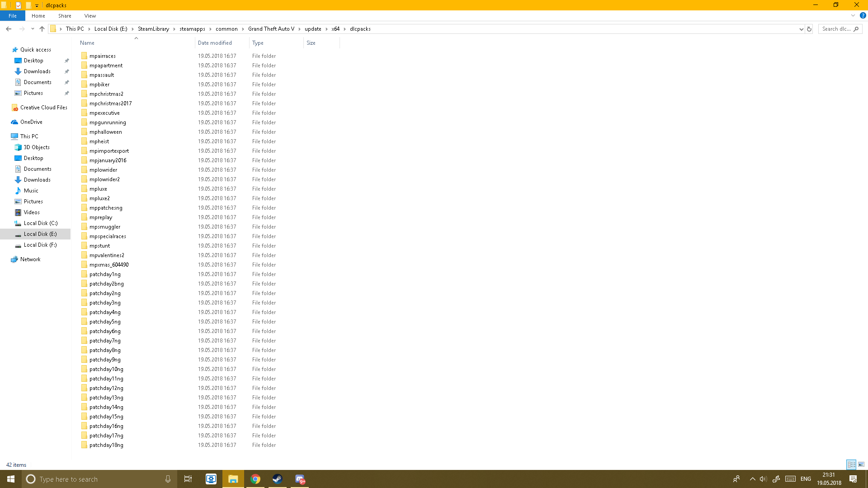Click the Back navigation arrow
This screenshot has height=488, width=868.
(9, 29)
